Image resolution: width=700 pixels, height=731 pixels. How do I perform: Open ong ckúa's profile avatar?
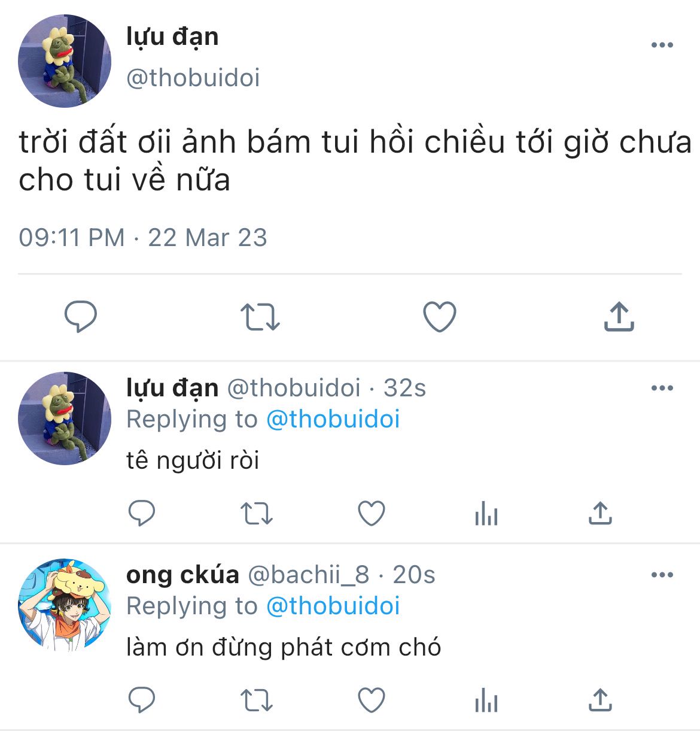[x=65, y=605]
